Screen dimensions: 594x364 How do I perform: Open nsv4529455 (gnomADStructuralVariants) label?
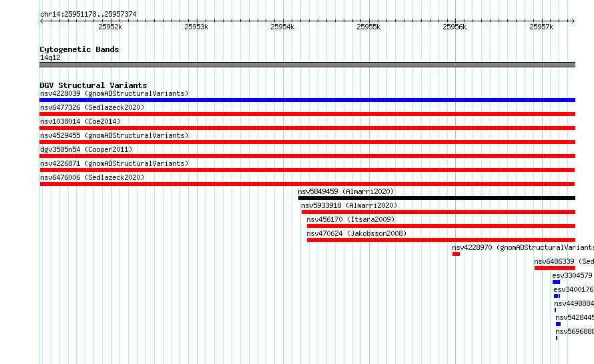tap(114, 135)
